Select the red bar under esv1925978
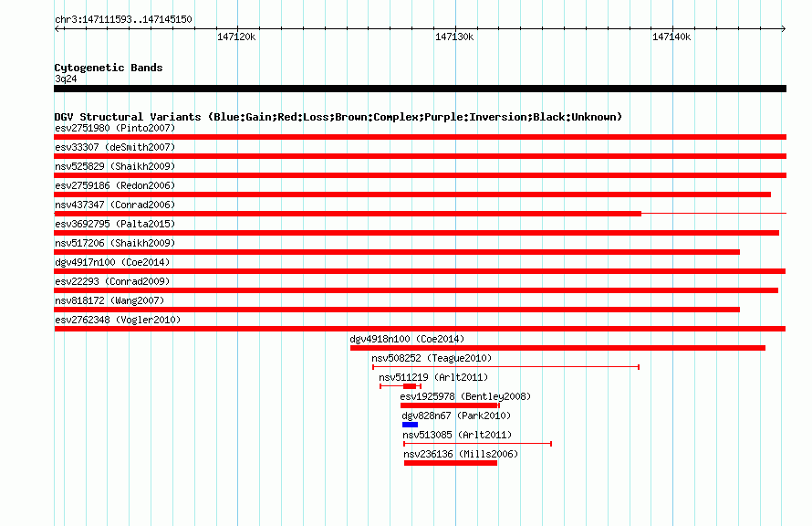 click(450, 405)
